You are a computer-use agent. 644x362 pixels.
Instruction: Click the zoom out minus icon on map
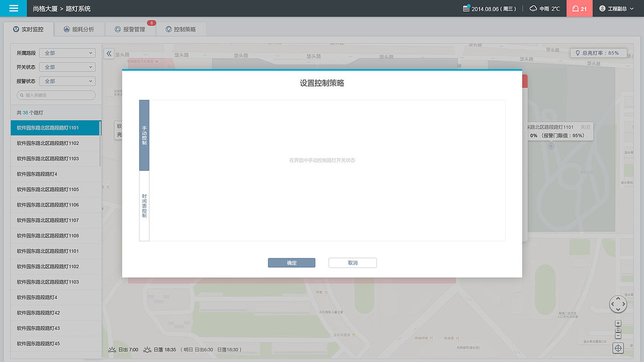click(618, 334)
